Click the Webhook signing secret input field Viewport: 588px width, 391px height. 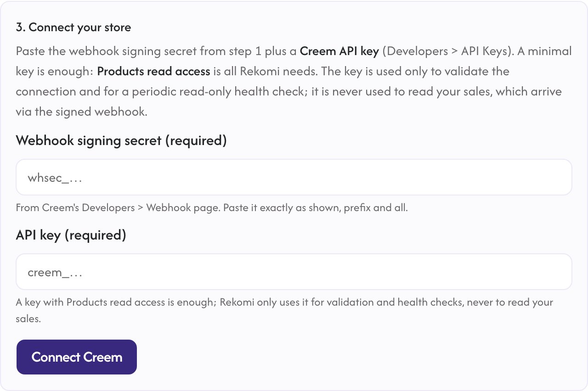[x=294, y=177]
